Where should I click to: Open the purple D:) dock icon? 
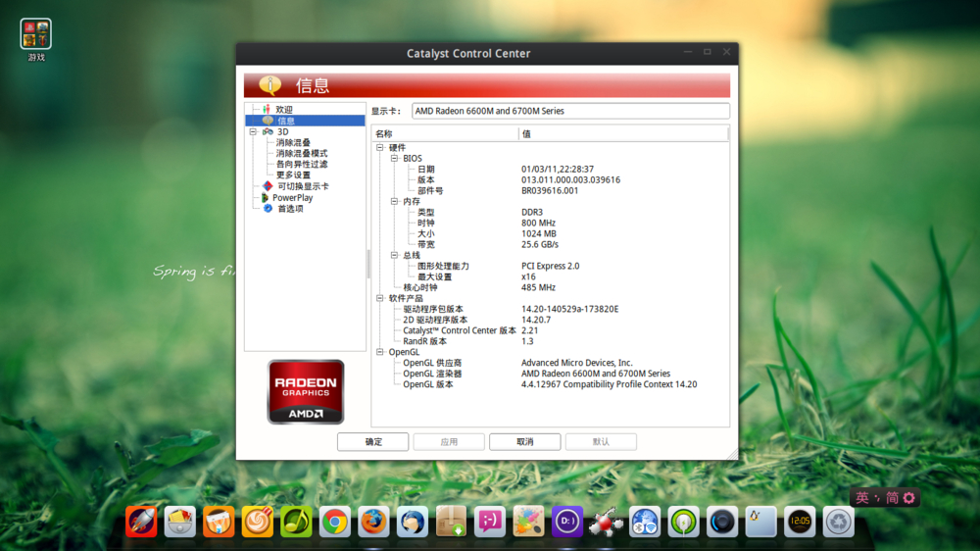point(567,522)
